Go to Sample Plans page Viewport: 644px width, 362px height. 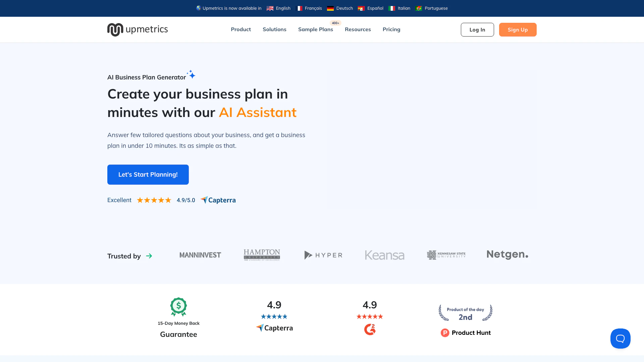click(315, 29)
